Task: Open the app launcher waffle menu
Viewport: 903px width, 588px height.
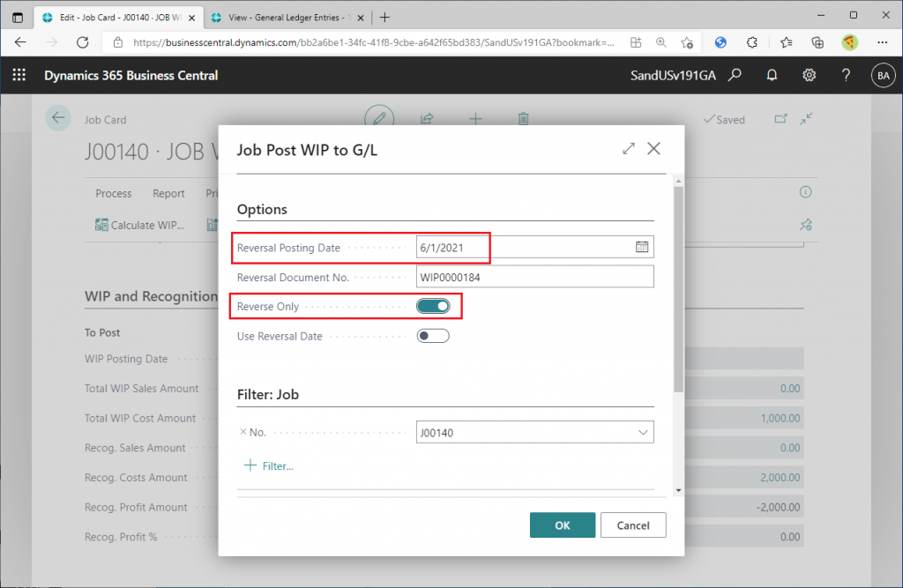Action: tap(19, 75)
